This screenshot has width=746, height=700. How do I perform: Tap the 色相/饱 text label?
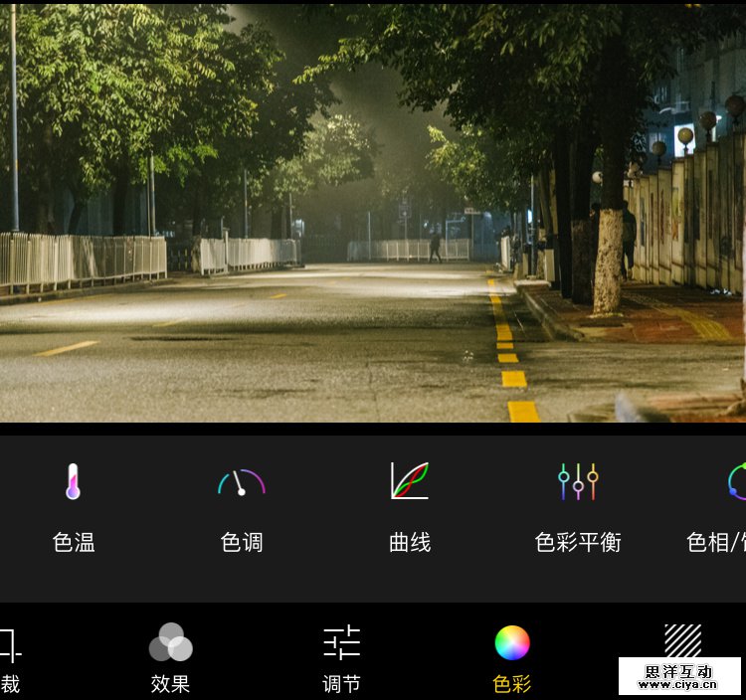click(715, 542)
